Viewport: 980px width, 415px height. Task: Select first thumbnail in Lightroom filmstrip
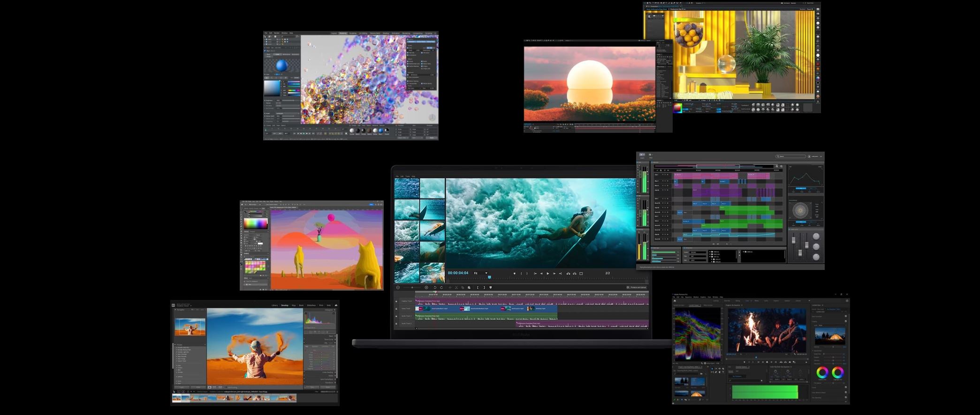tap(177, 398)
